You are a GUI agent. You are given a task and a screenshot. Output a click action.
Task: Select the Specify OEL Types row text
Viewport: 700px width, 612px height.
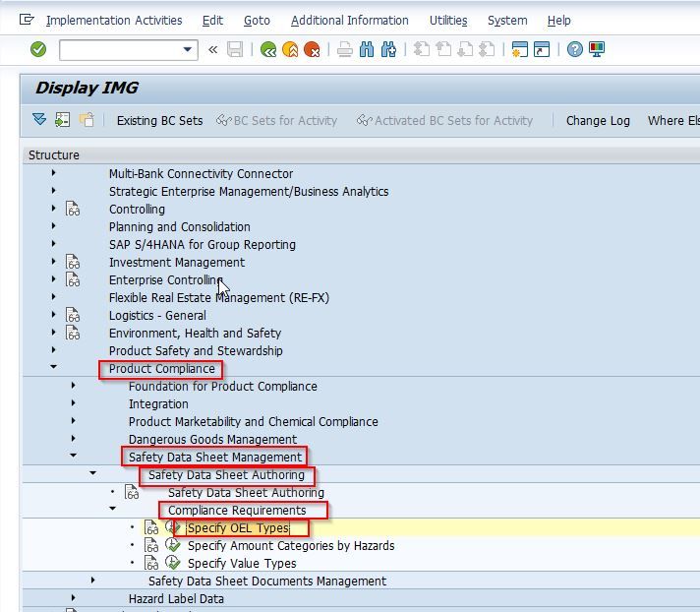238,528
